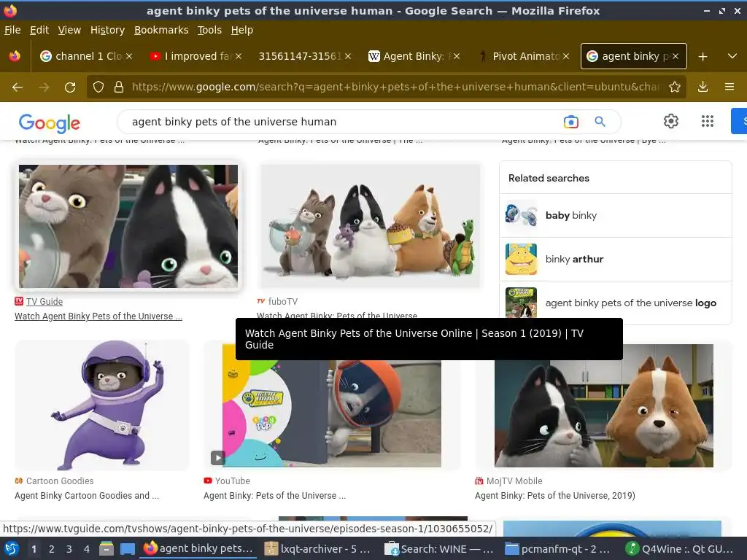Open the fuboTV four pets image thumbnail
747x560 pixels.
tap(370, 226)
